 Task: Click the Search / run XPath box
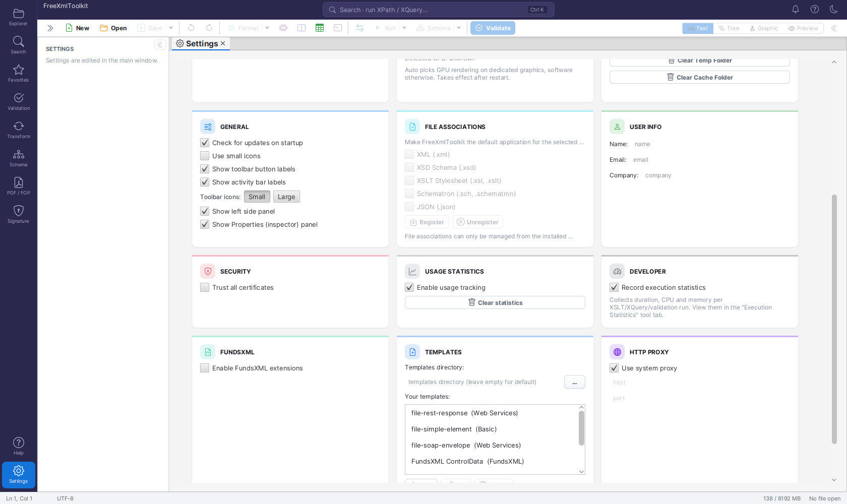tap(439, 10)
